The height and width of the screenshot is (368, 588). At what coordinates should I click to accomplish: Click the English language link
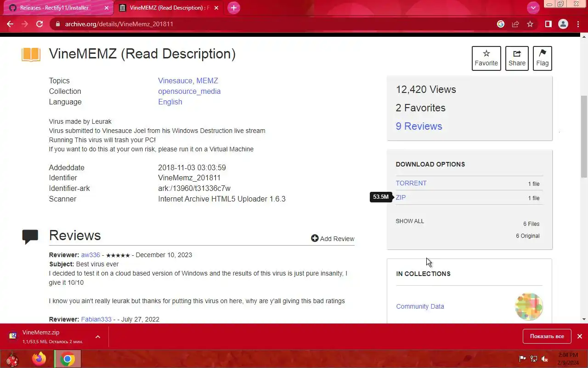170,102
